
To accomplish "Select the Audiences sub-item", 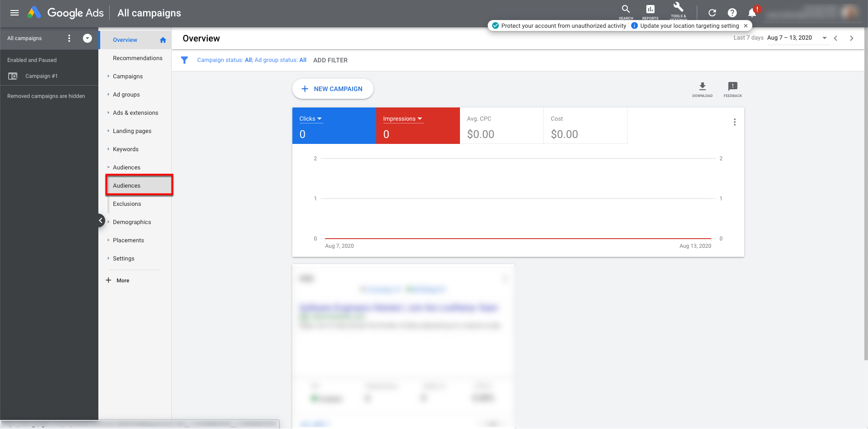I will coord(139,186).
